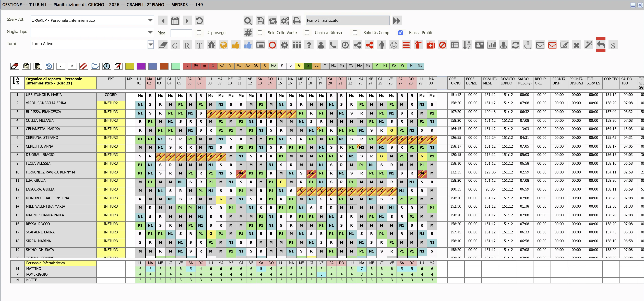Open the SServ Att. dropdown
644x301 pixels.
(150, 20)
